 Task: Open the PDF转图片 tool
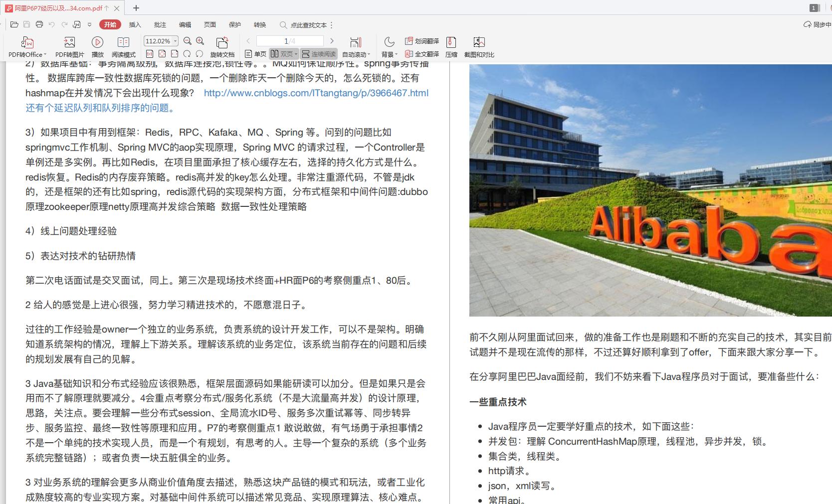point(69,46)
